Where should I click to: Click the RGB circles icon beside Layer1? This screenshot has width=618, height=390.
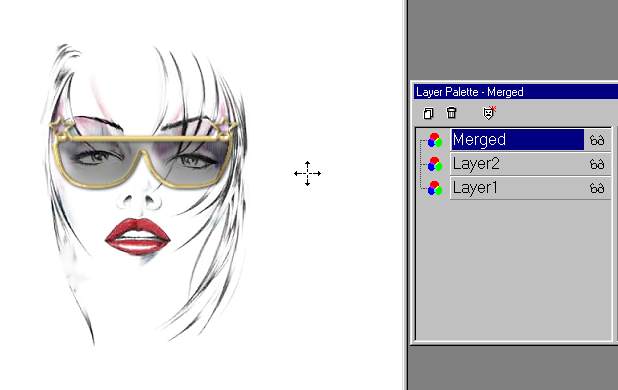pyautogui.click(x=435, y=188)
